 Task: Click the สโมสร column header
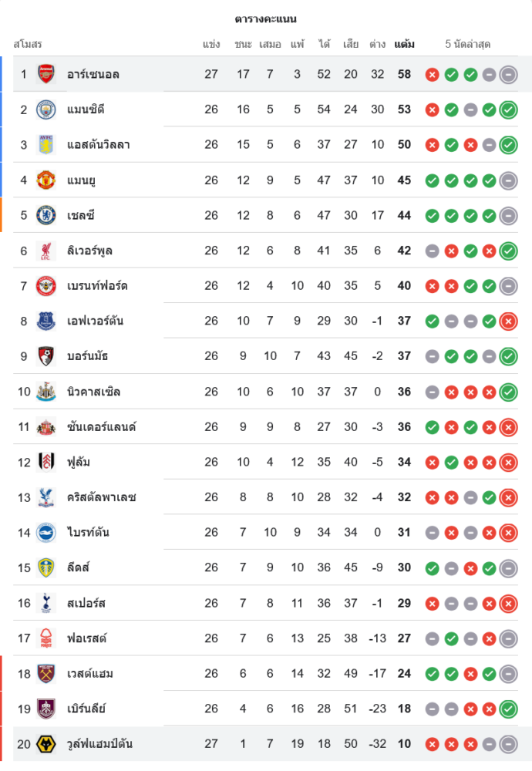coord(28,44)
